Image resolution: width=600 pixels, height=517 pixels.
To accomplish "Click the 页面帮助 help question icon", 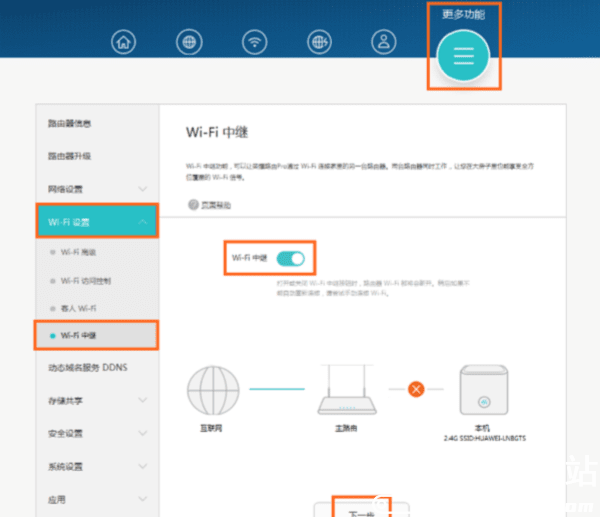I will (x=194, y=204).
